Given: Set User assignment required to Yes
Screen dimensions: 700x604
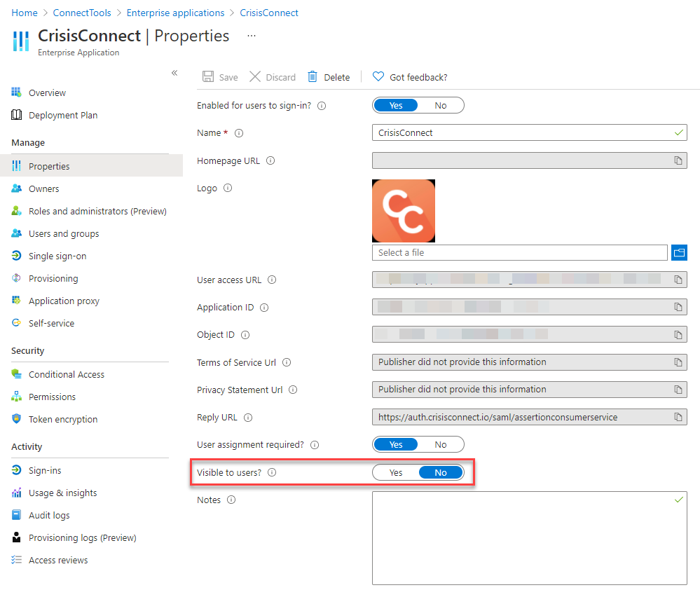Looking at the screenshot, I should point(395,445).
